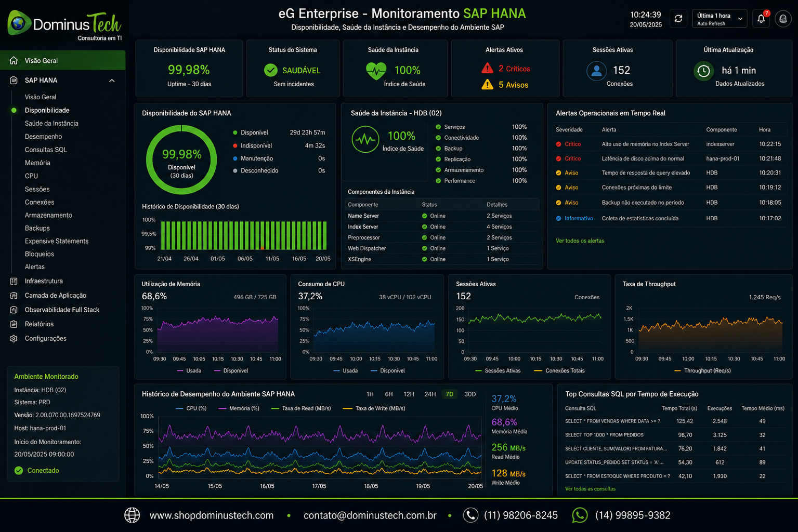Select the 30D time range tab

pyautogui.click(x=470, y=394)
